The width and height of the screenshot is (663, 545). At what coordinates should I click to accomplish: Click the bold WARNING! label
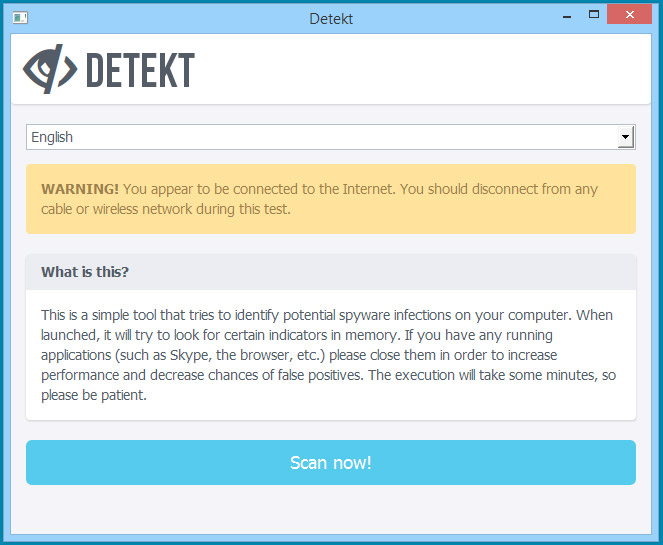80,189
